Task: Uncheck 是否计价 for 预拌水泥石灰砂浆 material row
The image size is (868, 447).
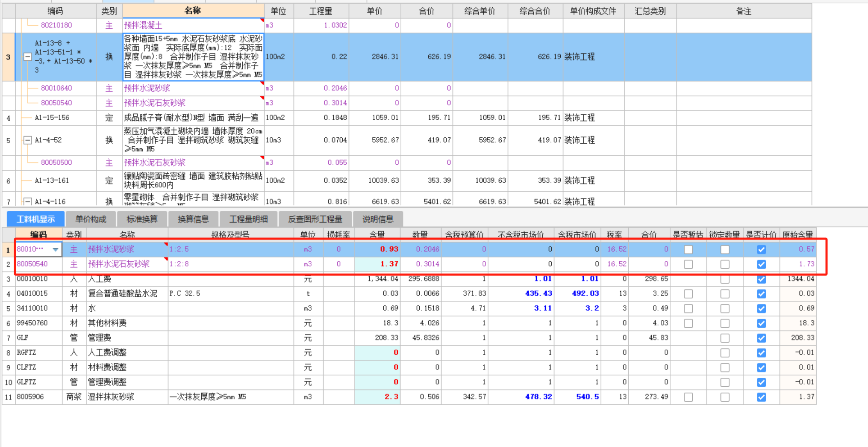Action: click(762, 264)
